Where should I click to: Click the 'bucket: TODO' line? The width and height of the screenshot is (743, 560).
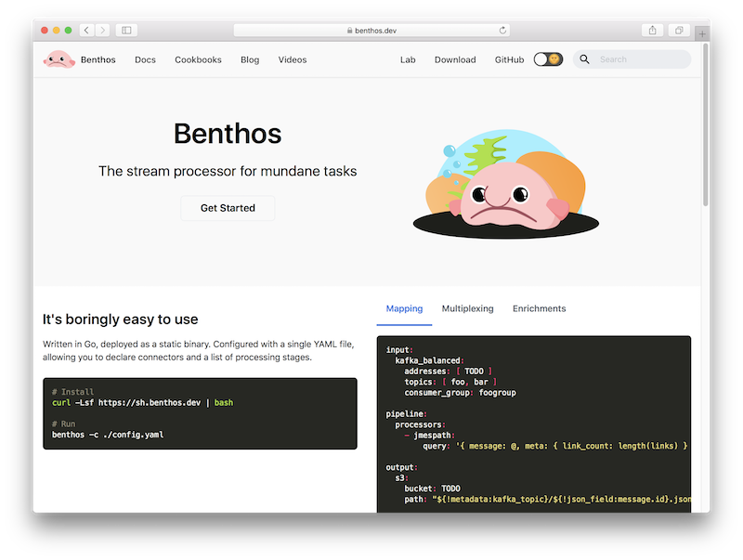(432, 488)
